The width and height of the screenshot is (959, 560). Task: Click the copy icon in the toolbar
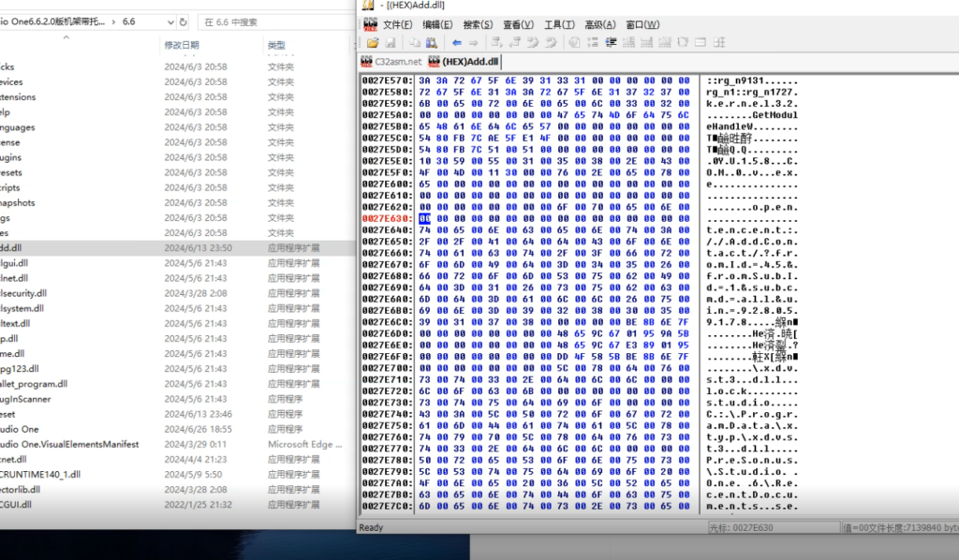click(415, 43)
